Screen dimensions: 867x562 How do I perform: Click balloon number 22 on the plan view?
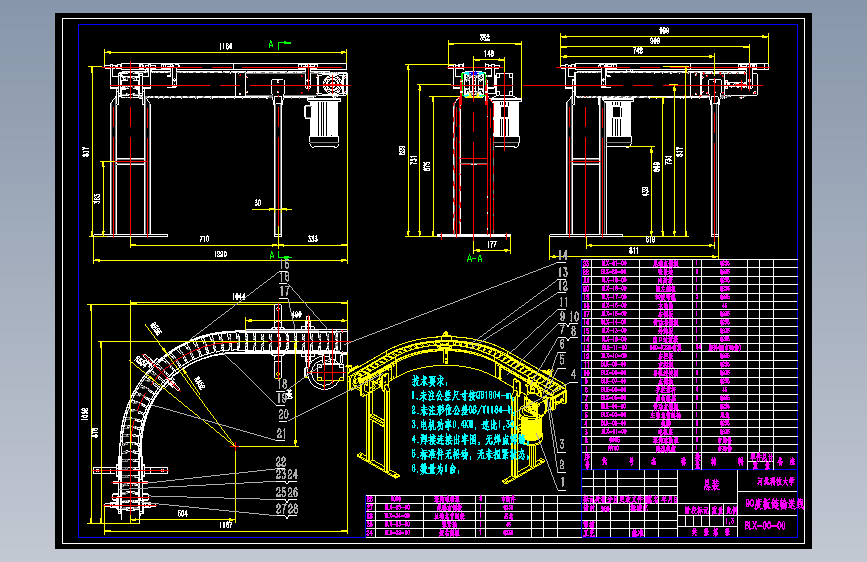pos(281,461)
